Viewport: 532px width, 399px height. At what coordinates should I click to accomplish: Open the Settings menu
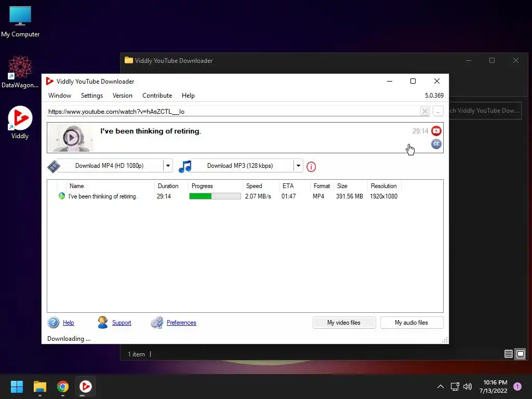91,96
